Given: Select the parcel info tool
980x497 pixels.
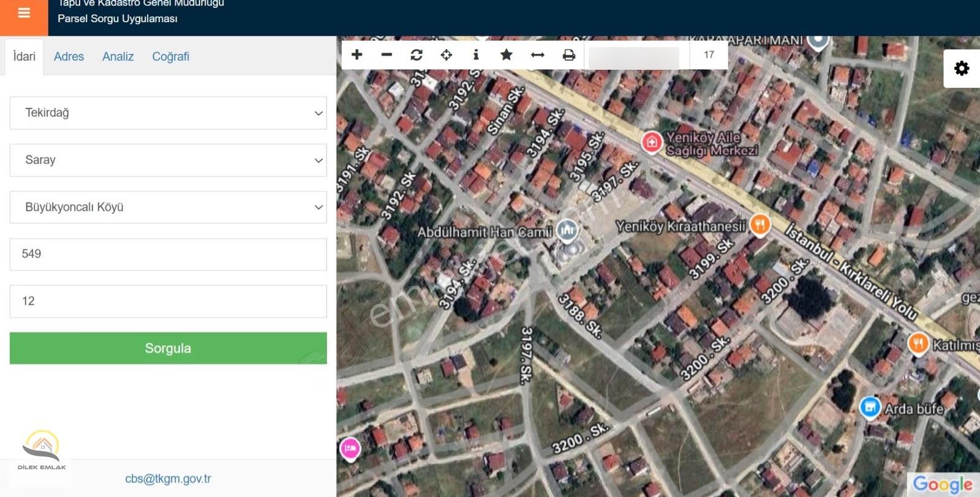Looking at the screenshot, I should coord(476,55).
